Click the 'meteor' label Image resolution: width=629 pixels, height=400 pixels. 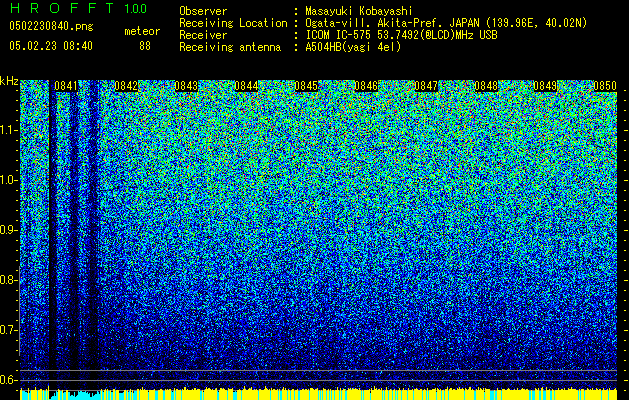[x=142, y=31]
